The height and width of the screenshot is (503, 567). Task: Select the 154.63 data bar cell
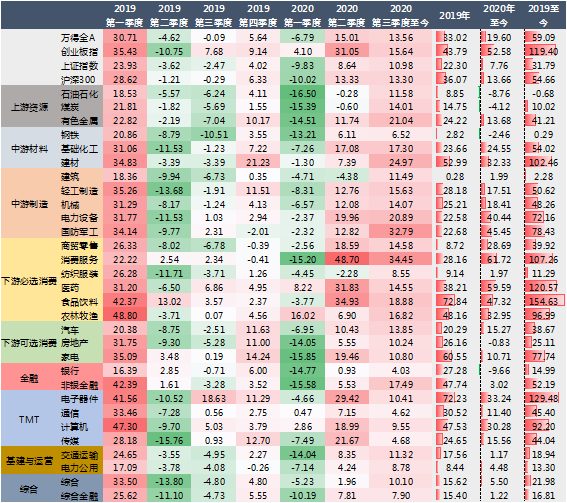(x=545, y=302)
